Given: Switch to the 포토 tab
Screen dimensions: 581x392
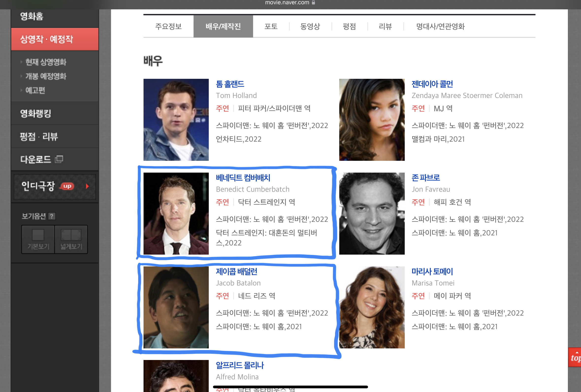Looking at the screenshot, I should pos(271,27).
